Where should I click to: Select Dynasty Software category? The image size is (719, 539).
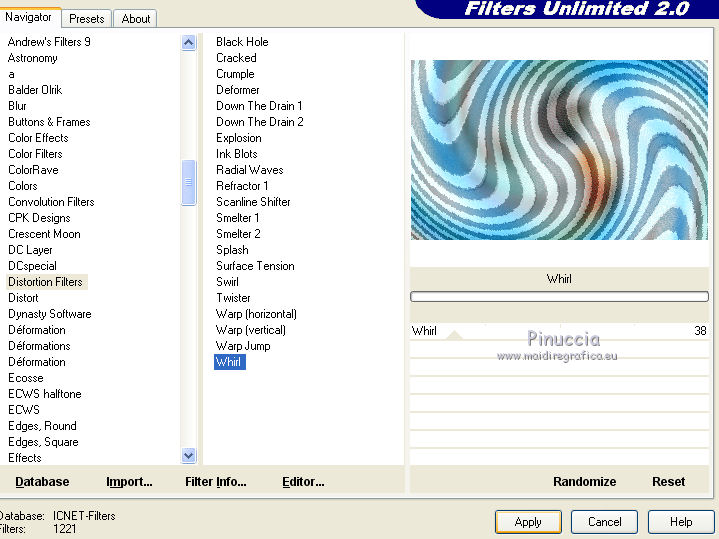[x=50, y=314]
